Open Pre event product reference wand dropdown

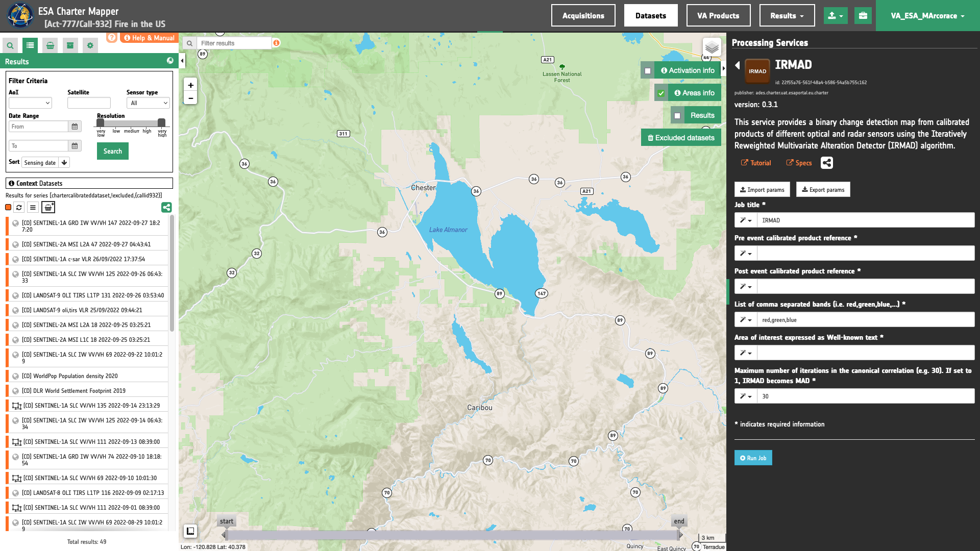(746, 254)
